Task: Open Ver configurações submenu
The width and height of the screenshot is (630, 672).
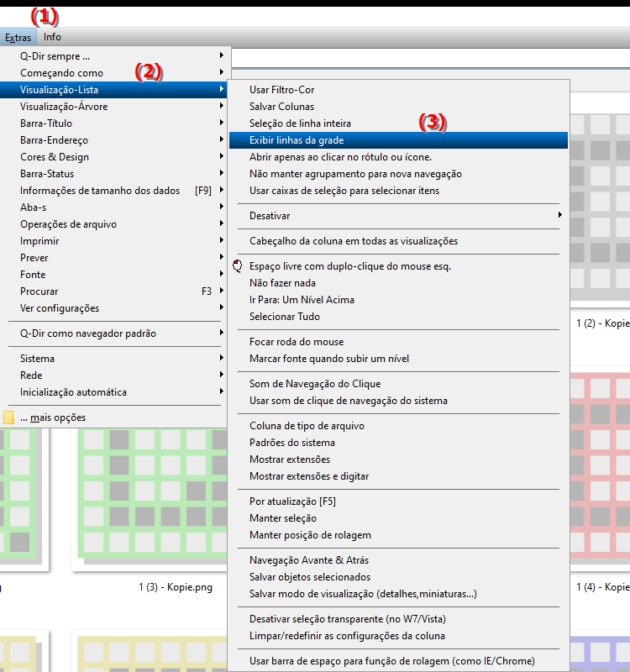Action: pos(114,308)
